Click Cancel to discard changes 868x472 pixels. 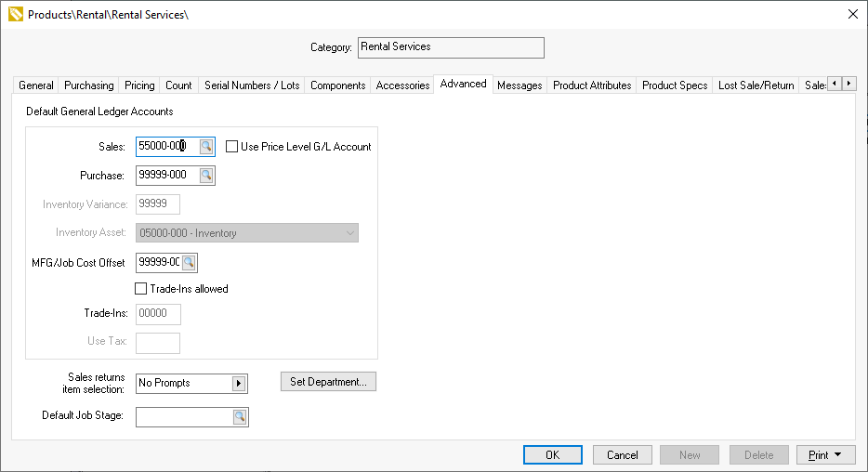tap(622, 455)
